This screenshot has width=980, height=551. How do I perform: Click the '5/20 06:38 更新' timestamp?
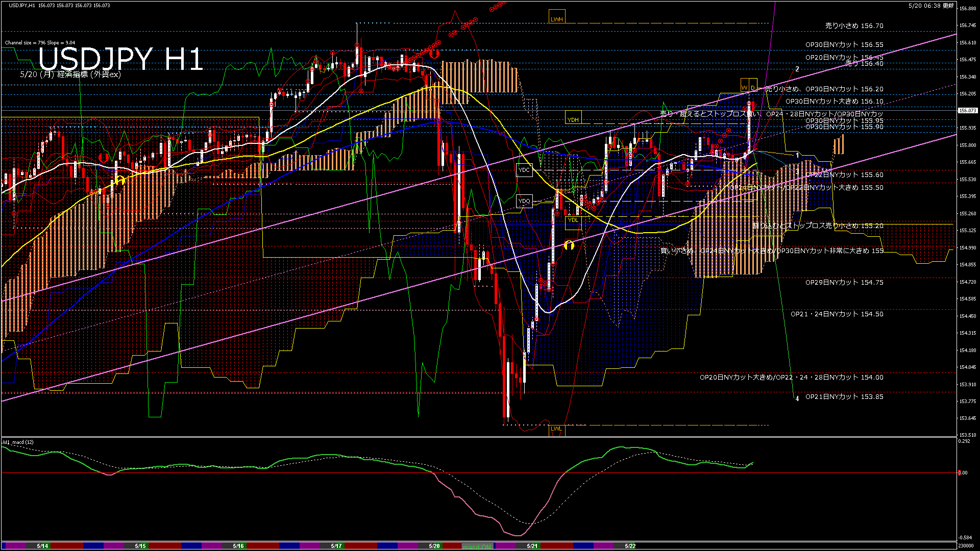[x=931, y=6]
